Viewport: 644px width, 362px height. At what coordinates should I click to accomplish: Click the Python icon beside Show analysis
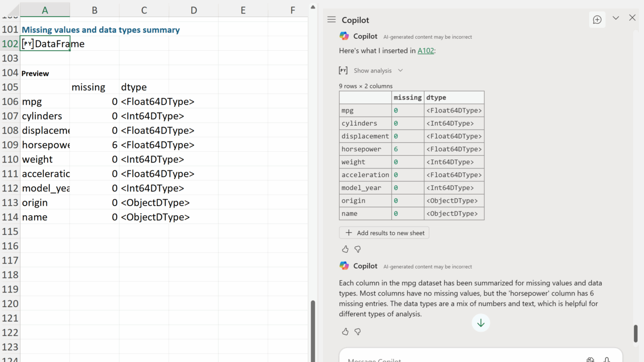pos(343,70)
